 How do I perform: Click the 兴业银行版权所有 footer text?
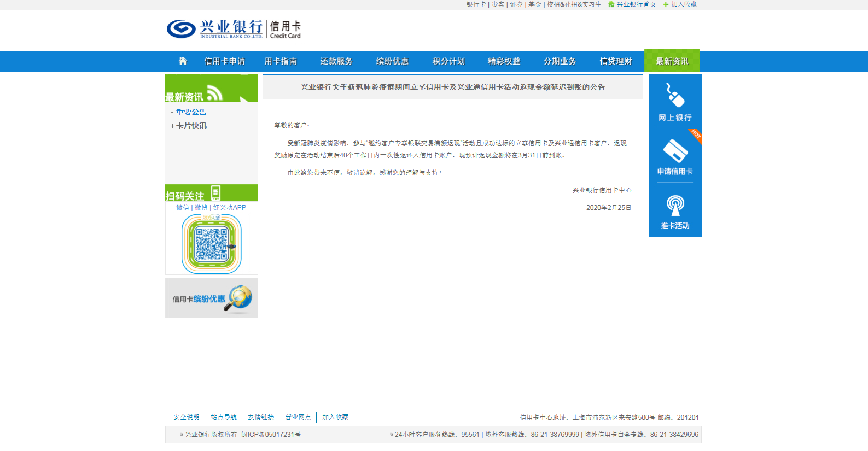[211, 435]
